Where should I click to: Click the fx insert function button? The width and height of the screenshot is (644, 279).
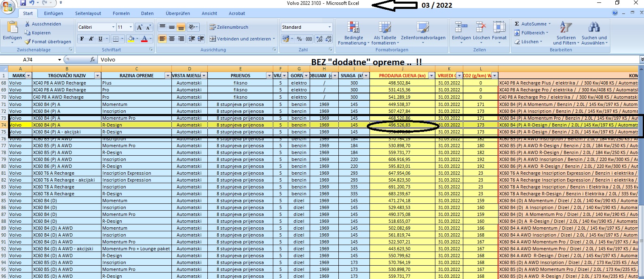(93, 59)
